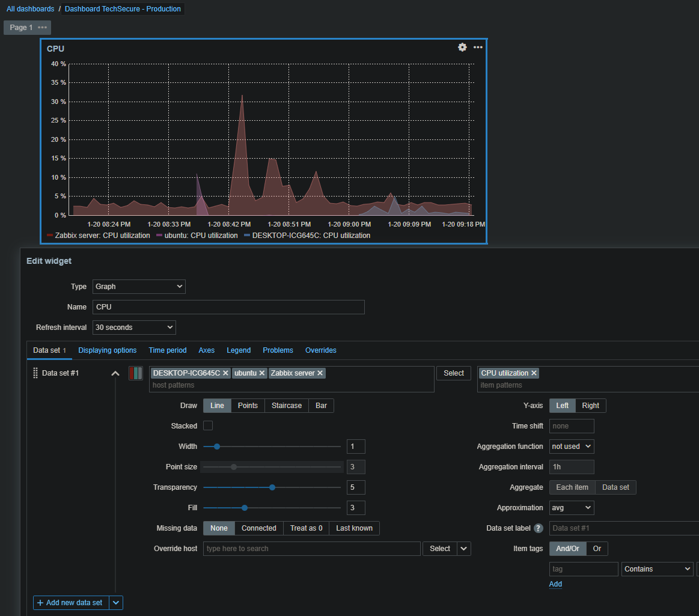Remove Zabbix server host tag
Image resolution: width=699 pixels, height=616 pixels.
point(320,373)
